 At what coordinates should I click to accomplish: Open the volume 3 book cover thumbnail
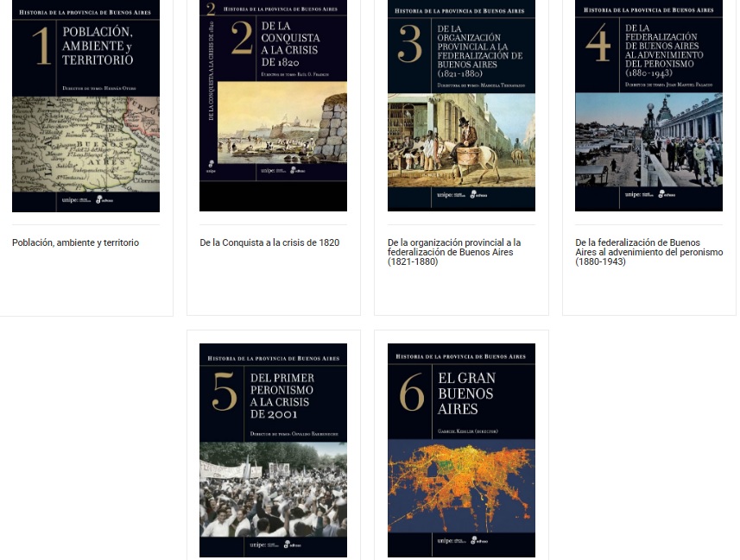pos(462,105)
